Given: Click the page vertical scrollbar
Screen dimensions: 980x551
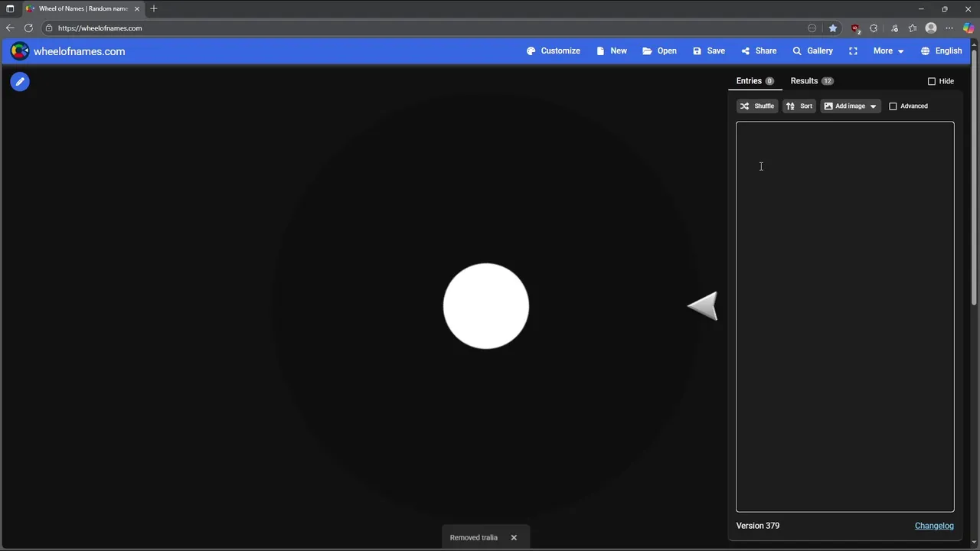Looking at the screenshot, I should tap(975, 178).
